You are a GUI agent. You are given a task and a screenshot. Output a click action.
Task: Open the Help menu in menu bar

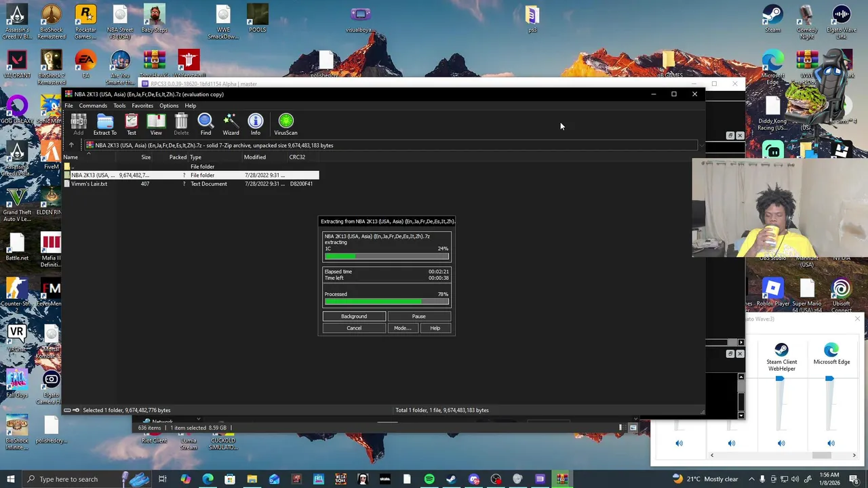[191, 106]
